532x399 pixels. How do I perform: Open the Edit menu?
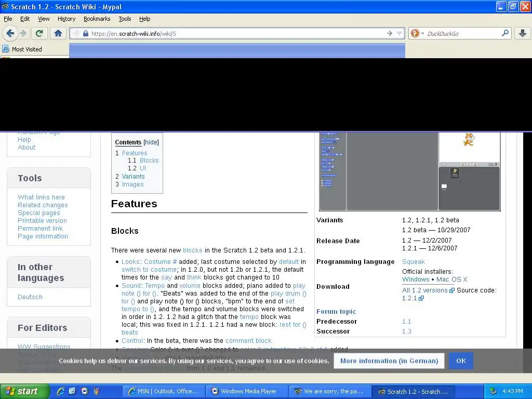tap(25, 19)
